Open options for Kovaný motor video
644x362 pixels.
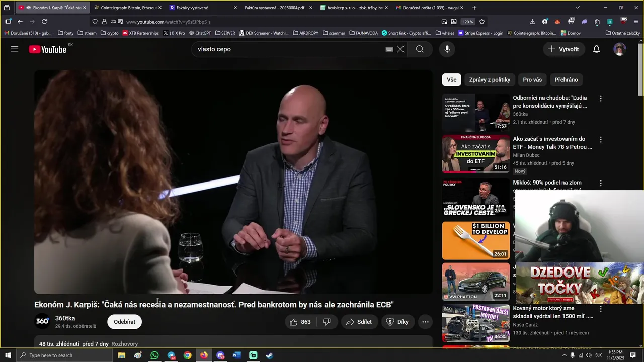[600, 309]
